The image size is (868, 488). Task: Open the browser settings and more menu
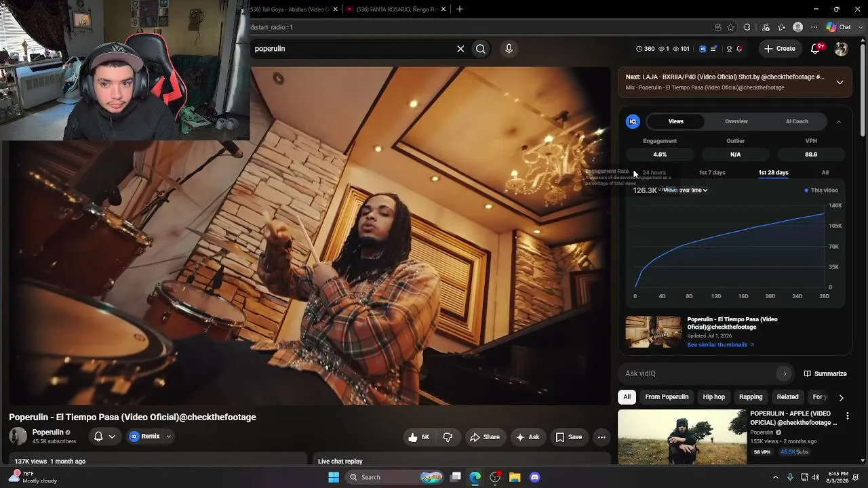coord(814,27)
